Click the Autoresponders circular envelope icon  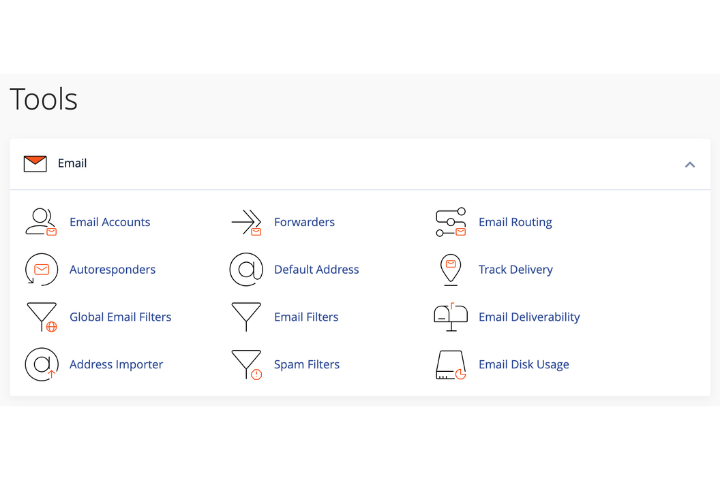(x=41, y=269)
